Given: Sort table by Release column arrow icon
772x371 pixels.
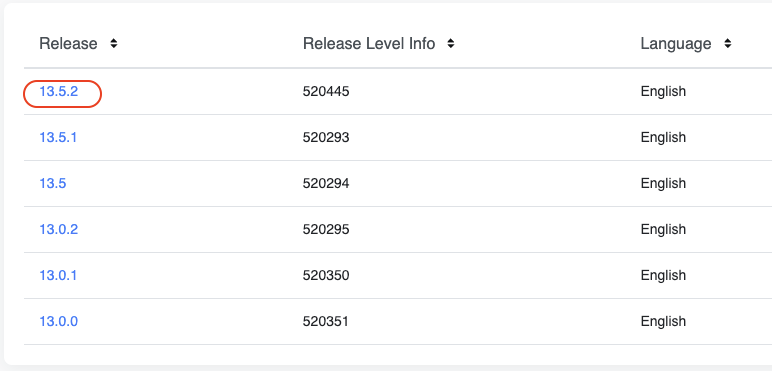Looking at the screenshot, I should point(114,44).
